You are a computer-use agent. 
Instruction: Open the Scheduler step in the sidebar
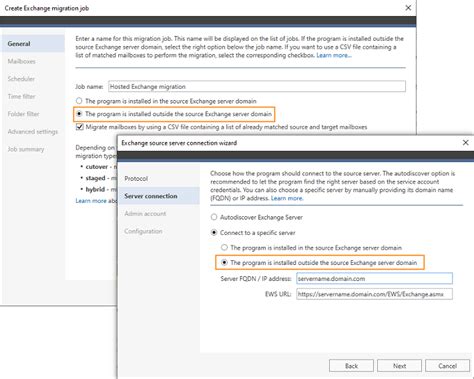(21, 79)
